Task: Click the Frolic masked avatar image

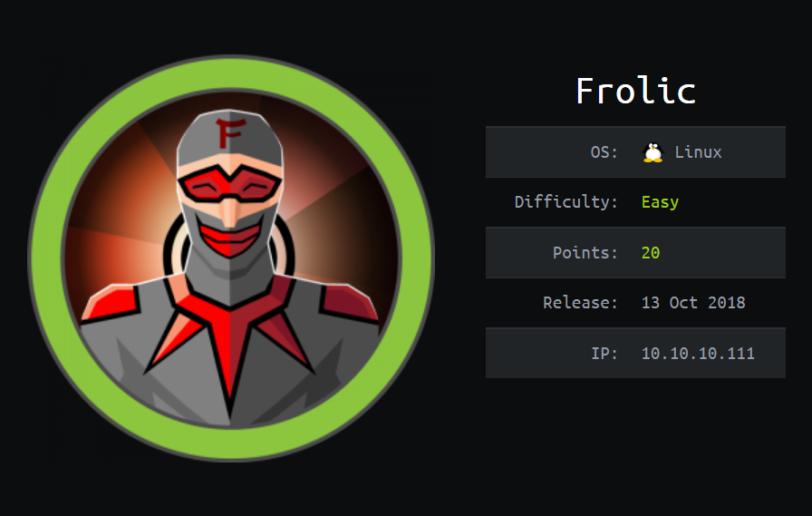Action: pos(231,258)
